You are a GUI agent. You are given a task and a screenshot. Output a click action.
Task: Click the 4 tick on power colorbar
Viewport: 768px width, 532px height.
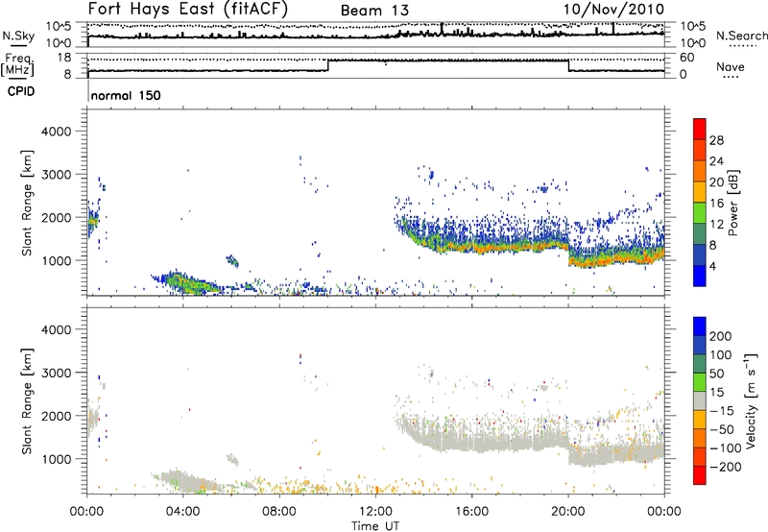(x=712, y=266)
